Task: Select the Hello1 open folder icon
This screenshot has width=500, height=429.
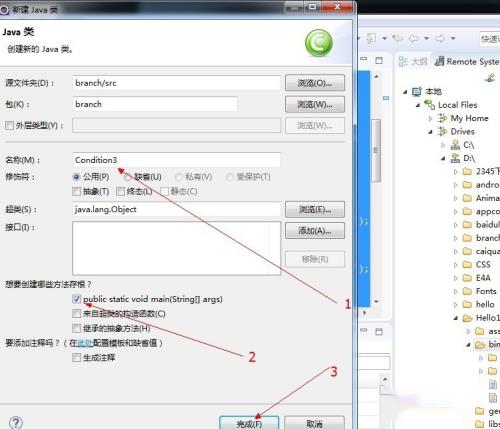Action: [x=468, y=318]
